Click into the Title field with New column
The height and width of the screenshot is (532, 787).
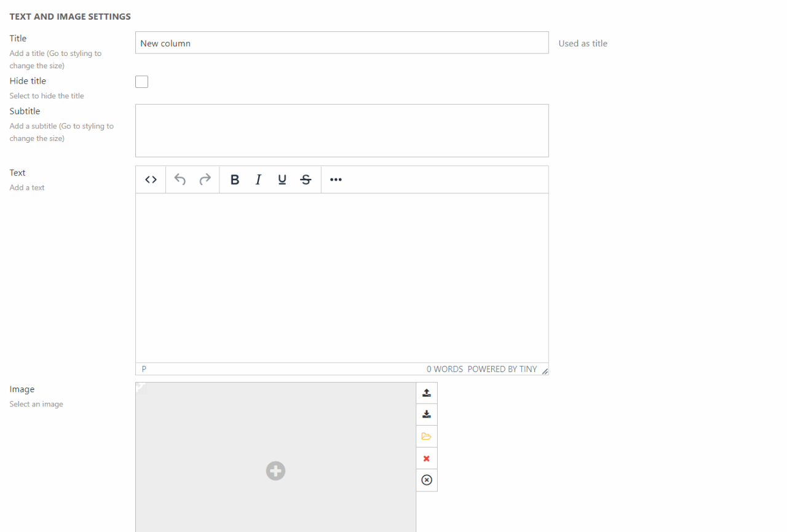coord(342,43)
